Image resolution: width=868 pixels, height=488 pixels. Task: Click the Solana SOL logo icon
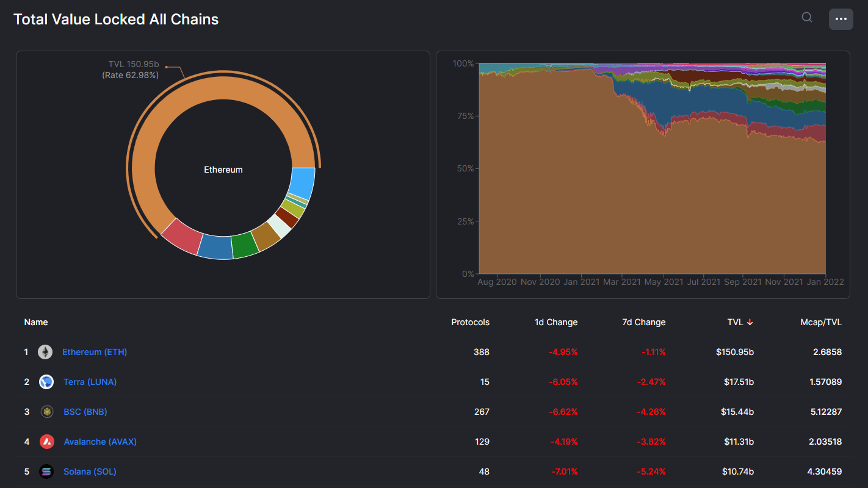(x=46, y=472)
